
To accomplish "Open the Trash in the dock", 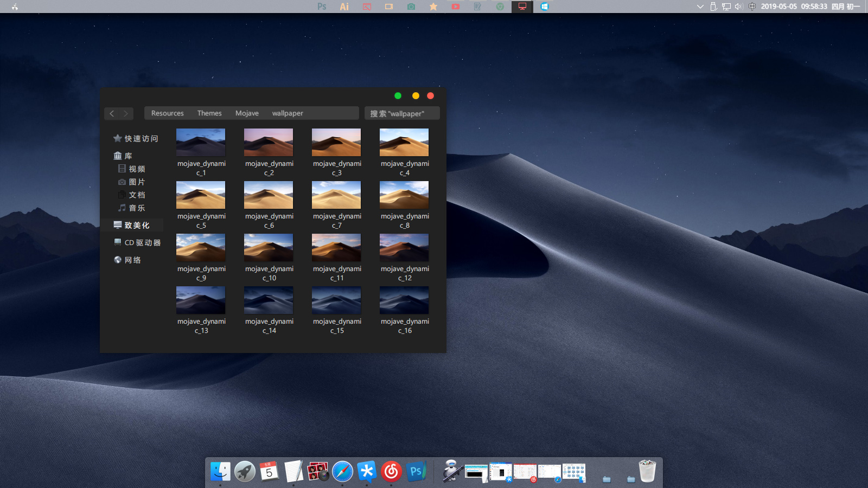I will pos(647,471).
